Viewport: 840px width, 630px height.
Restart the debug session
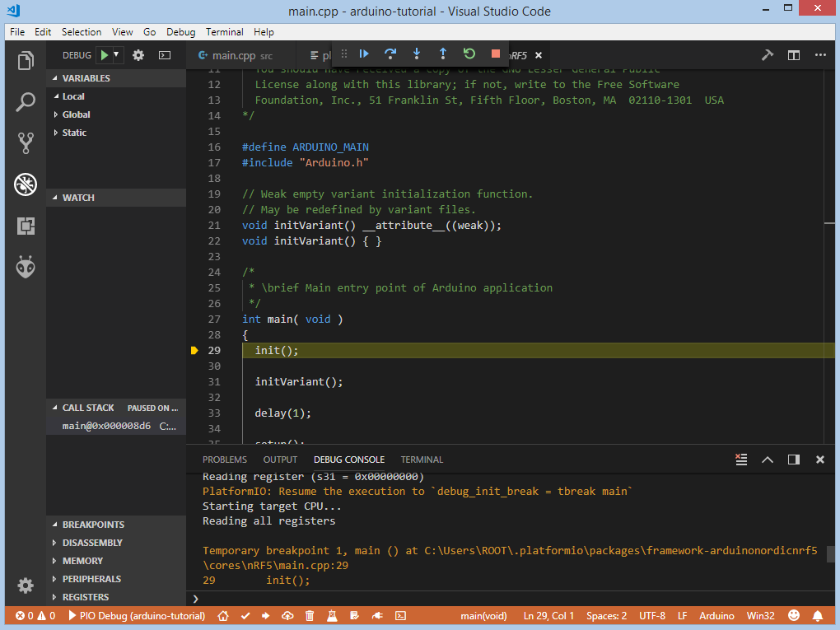coord(469,54)
